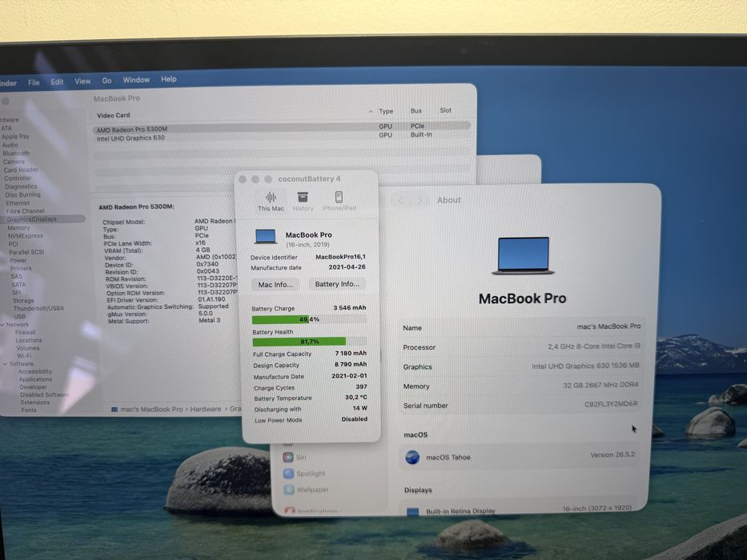
Task: Click Hardware in the path bar
Action: pos(206,409)
